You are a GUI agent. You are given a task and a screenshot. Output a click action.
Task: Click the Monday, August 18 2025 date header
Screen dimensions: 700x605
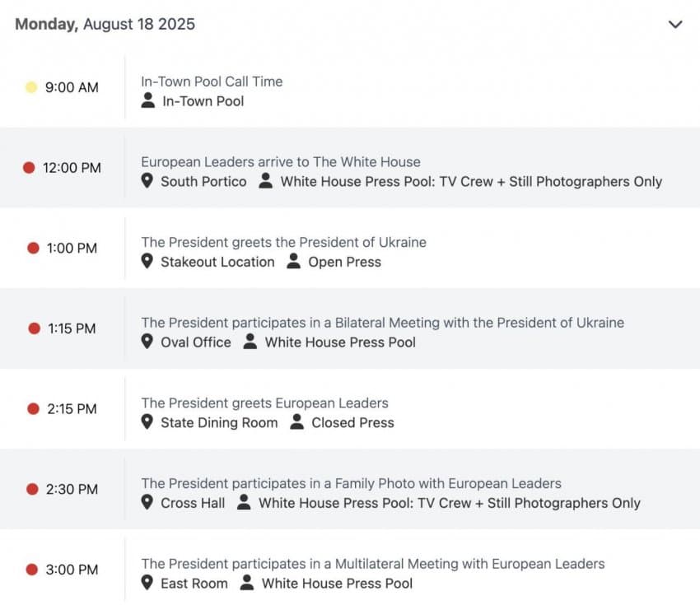[105, 24]
